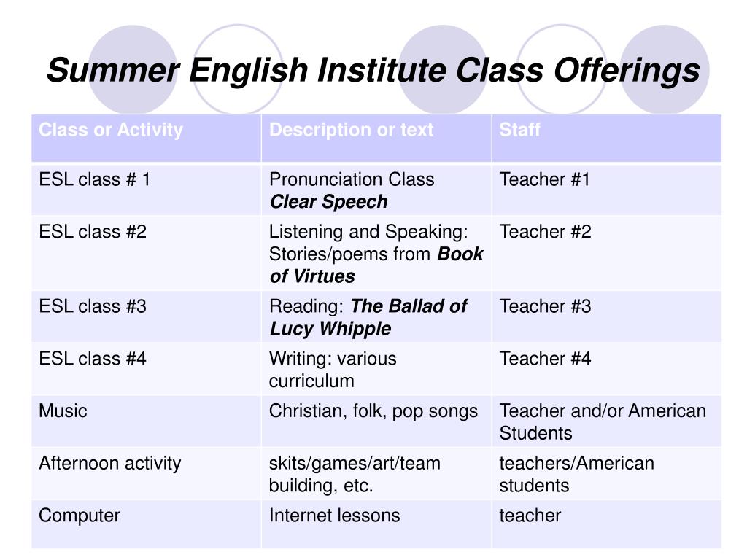Select the 'Afternoon activity' cell

[146, 474]
